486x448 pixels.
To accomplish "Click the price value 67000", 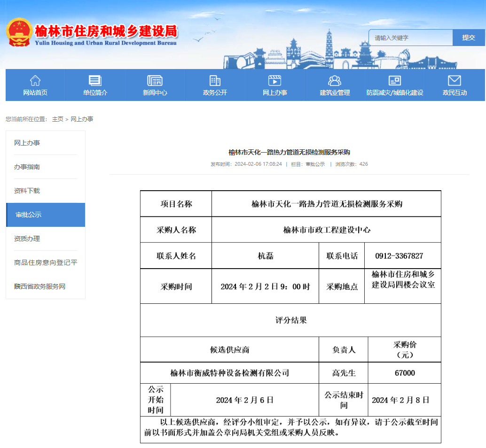I will (x=405, y=373).
